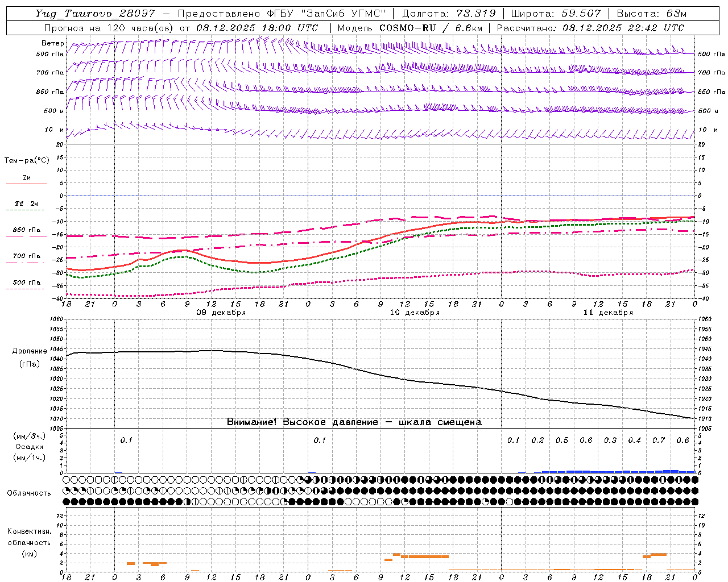Select the elevation text "Высота: 63м"
This screenshot has height=582, width=728.
pyautogui.click(x=652, y=14)
